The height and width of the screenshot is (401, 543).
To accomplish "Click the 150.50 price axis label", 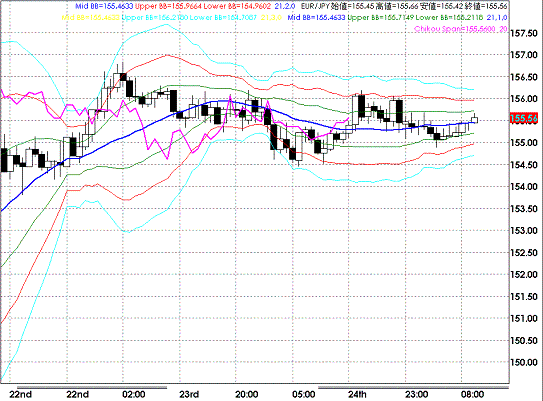I will coord(524,340).
